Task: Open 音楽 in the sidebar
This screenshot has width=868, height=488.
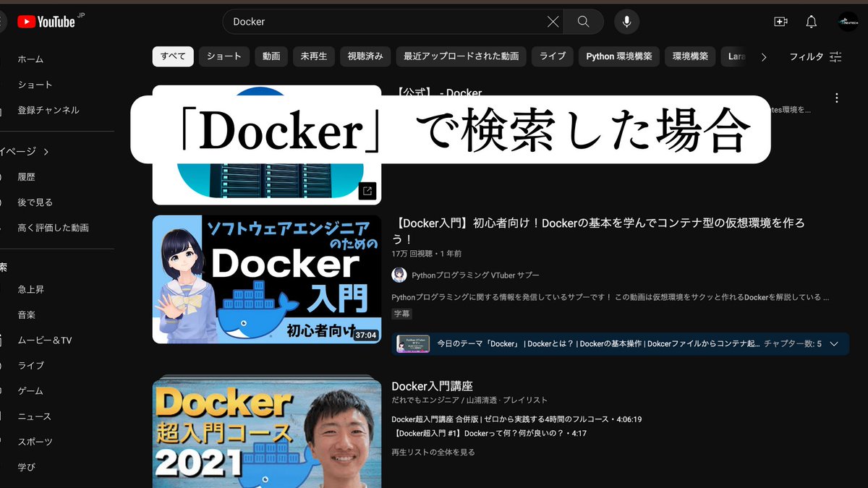Action: click(x=27, y=315)
